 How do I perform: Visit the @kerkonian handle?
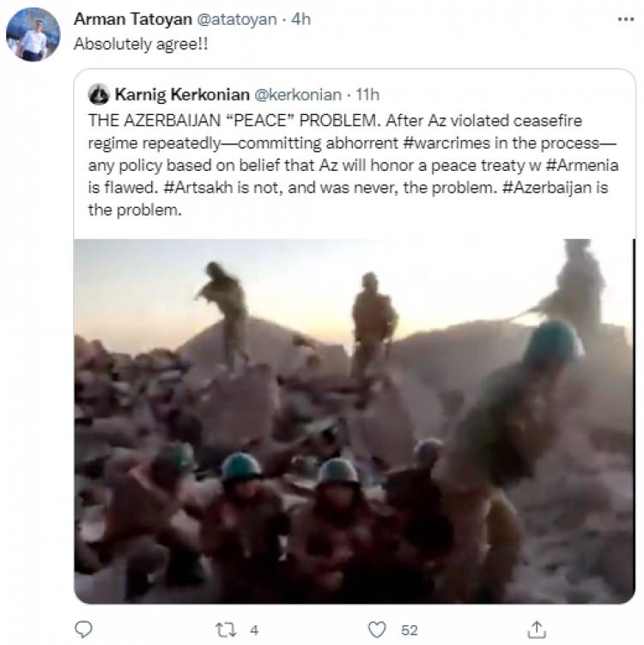click(298, 94)
